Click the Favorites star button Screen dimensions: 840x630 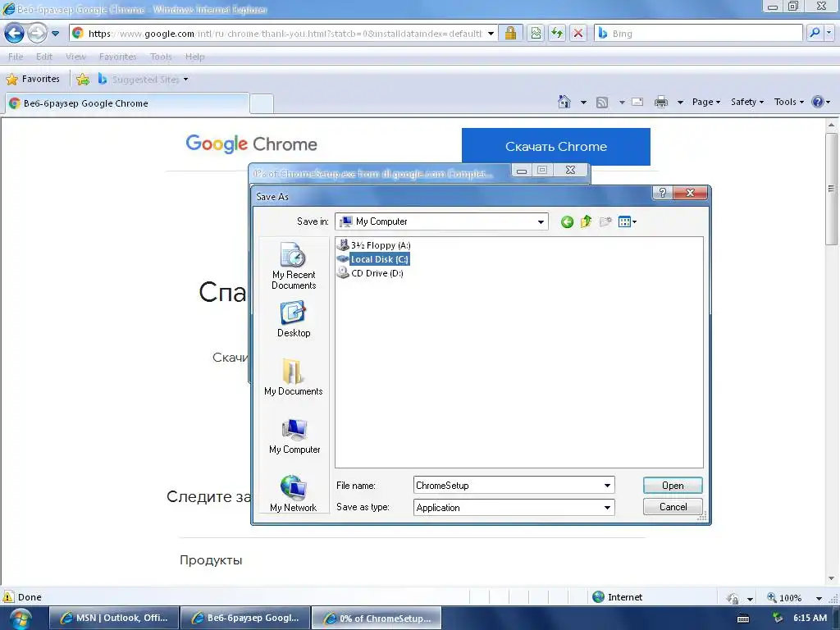pos(33,80)
